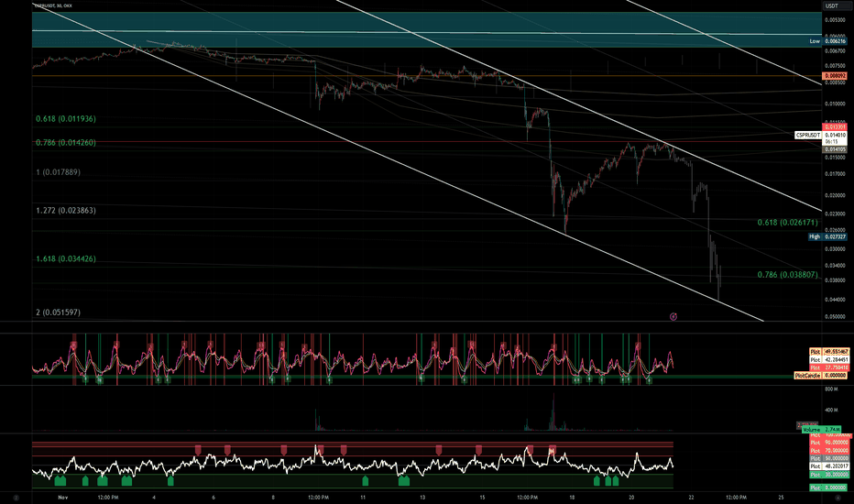Click the 0.005300 price axis tick
Screen dimensions: 854x504
[835, 20]
